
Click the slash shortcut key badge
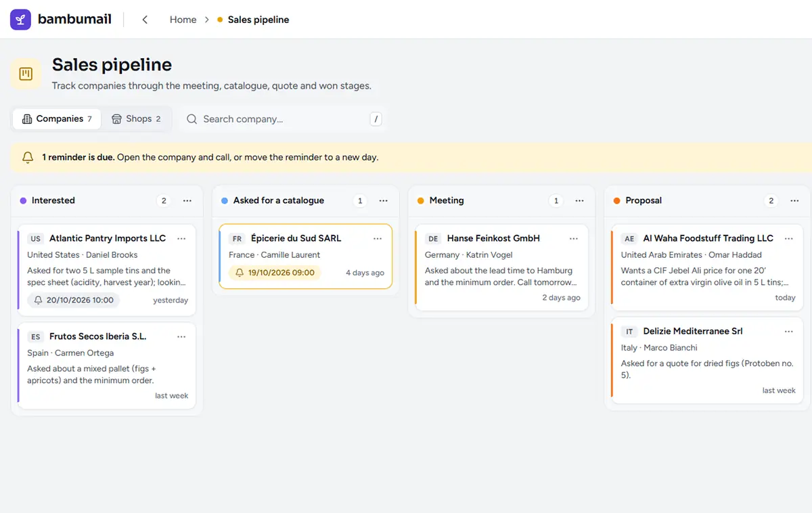(x=376, y=119)
